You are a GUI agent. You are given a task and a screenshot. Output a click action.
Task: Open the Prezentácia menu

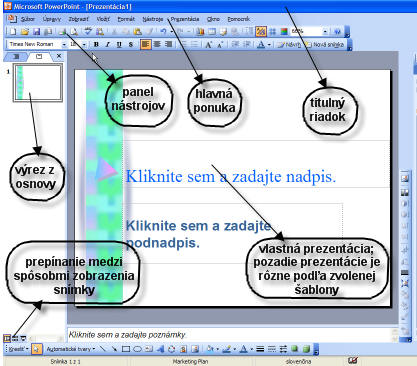[185, 19]
